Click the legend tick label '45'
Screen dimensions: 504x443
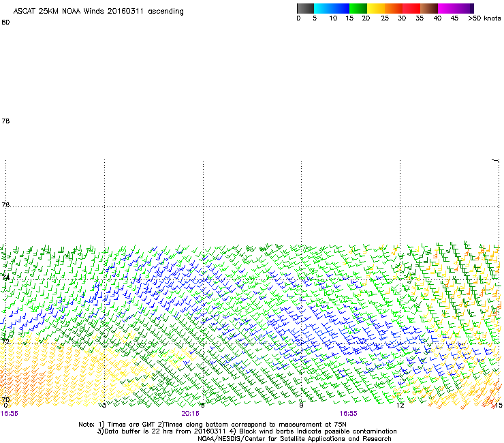pos(454,18)
